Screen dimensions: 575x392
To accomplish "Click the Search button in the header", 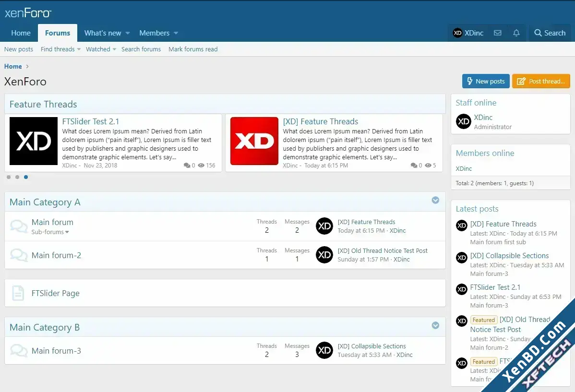I will coord(550,33).
